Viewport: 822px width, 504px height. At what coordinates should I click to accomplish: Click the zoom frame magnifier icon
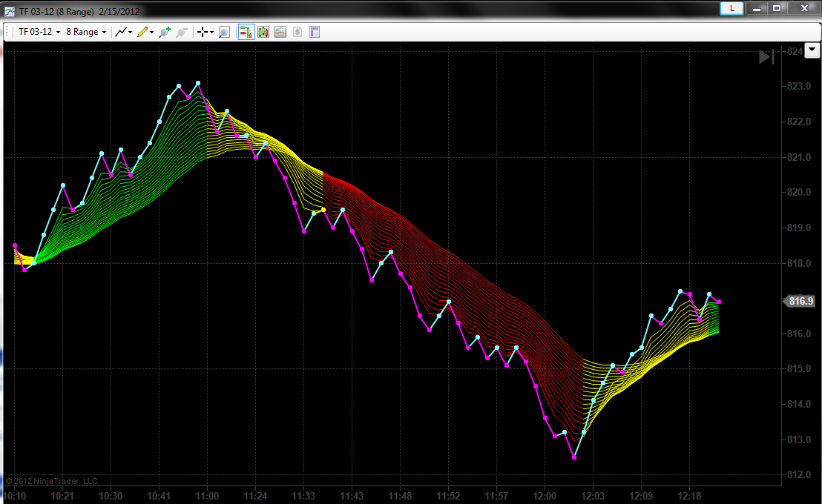point(224,33)
